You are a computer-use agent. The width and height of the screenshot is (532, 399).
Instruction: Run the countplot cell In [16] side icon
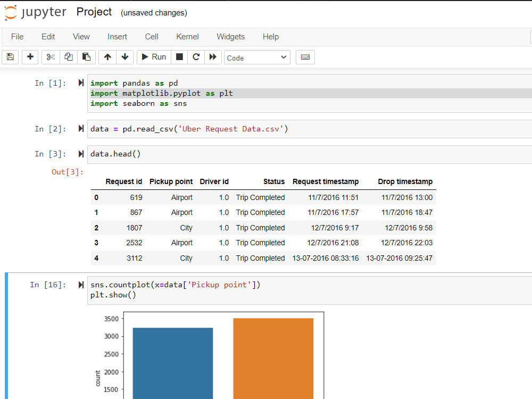pyautogui.click(x=81, y=285)
